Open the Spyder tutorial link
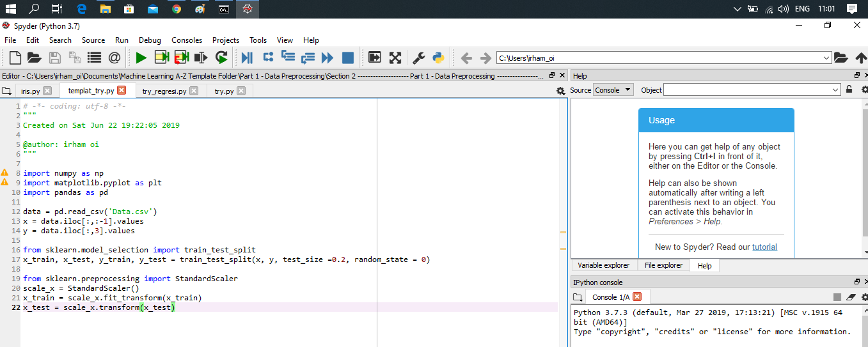868x347 pixels. coord(764,247)
